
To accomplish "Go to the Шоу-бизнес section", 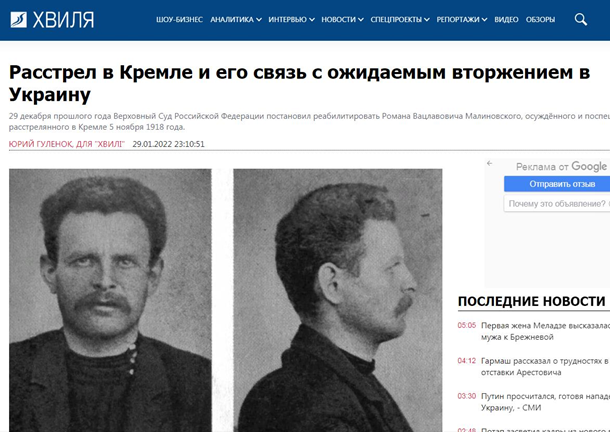I will (179, 19).
